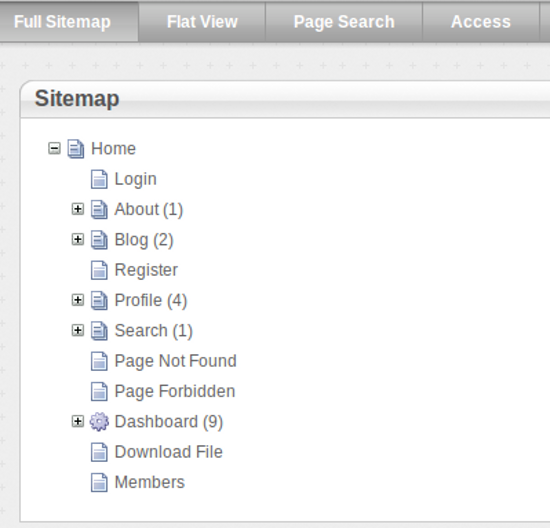550x528 pixels.
Task: Select the Members page label
Action: 150,482
